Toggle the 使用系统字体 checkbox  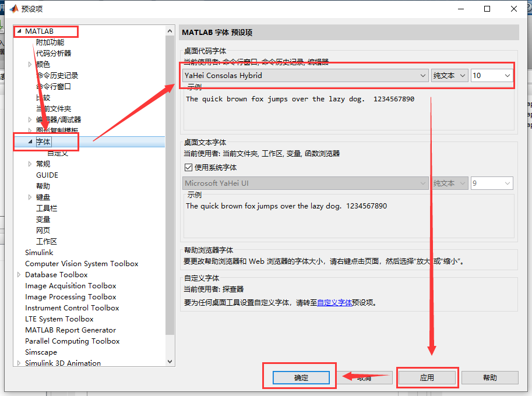[x=188, y=168]
